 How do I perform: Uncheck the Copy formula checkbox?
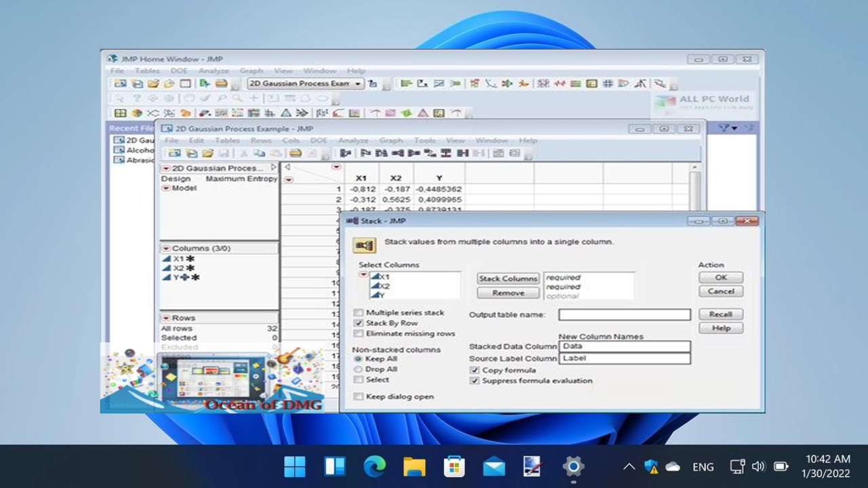coord(475,370)
